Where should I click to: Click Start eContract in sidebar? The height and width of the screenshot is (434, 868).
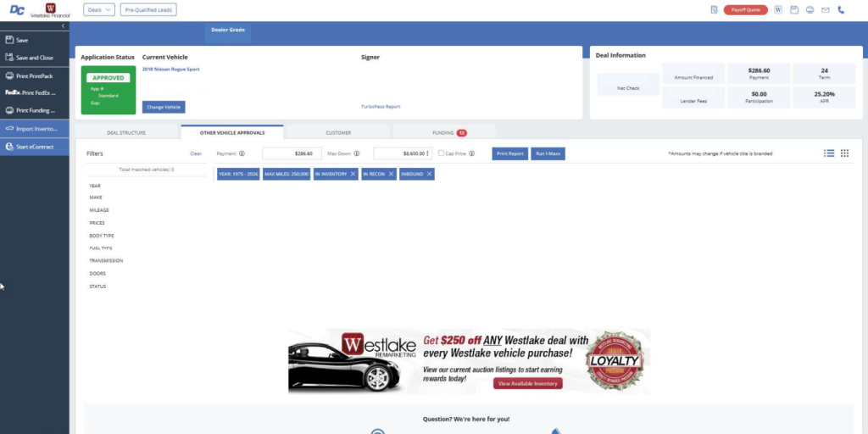[34, 147]
